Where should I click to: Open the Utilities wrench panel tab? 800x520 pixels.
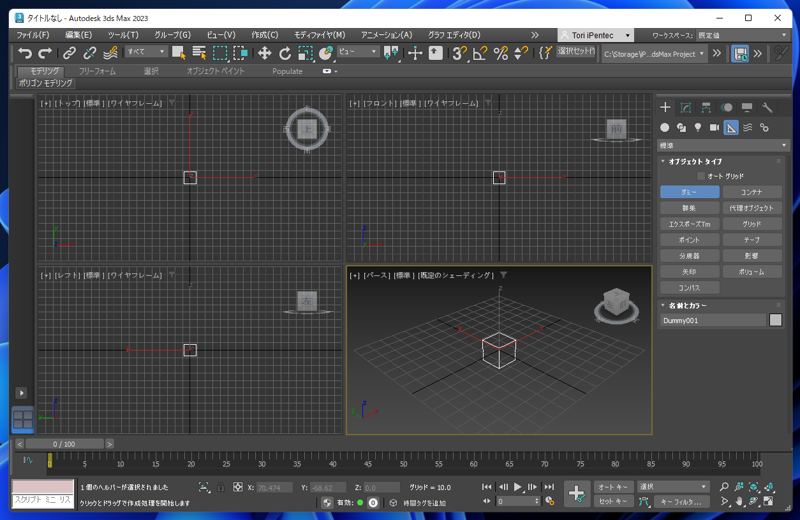(x=767, y=108)
